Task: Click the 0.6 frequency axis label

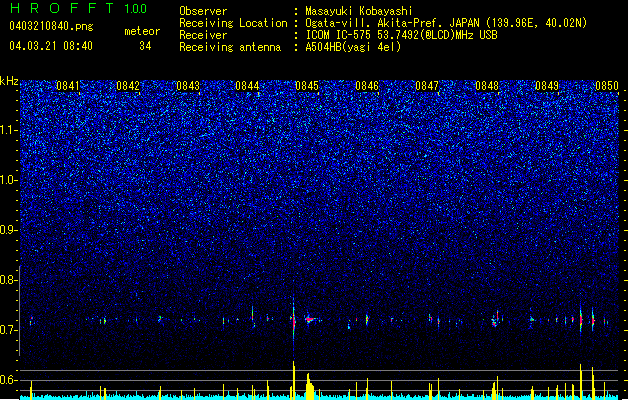Action: [x=8, y=380]
